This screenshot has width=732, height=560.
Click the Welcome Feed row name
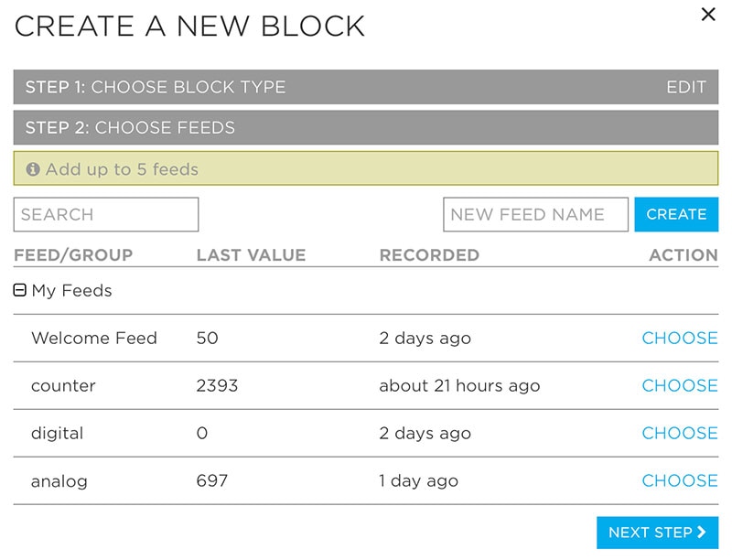[94, 338]
